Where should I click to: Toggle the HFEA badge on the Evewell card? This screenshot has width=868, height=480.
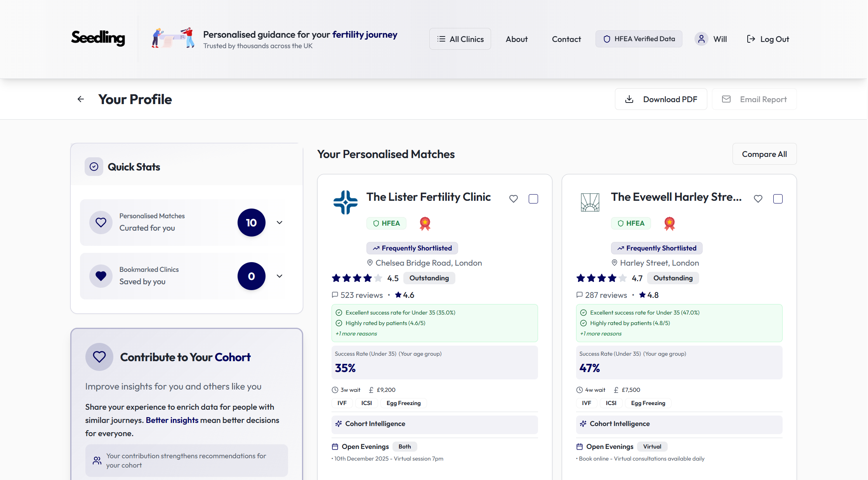click(631, 223)
